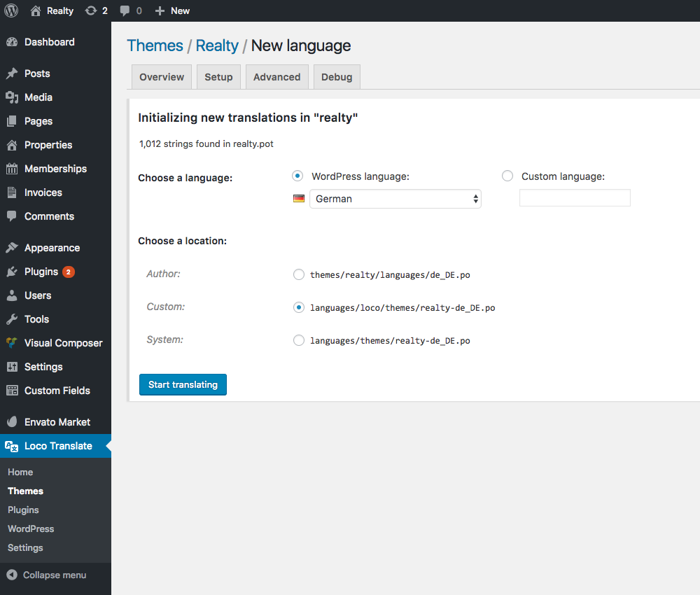The image size is (700, 595).
Task: Click the Custom Fields grid icon
Action: point(12,391)
